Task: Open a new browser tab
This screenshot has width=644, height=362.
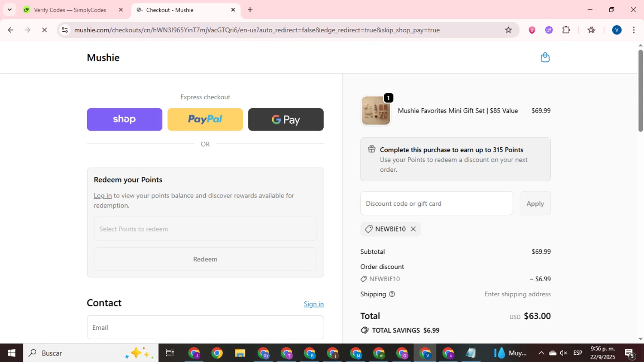Action: (250, 10)
